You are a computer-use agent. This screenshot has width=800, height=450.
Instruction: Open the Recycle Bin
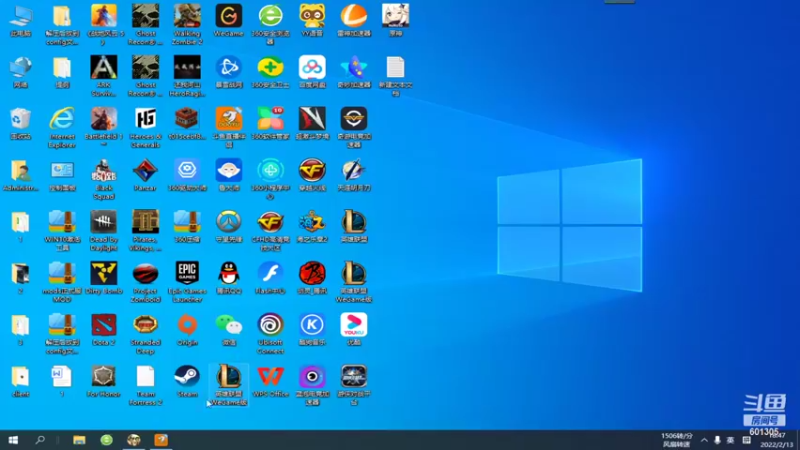coord(20,123)
